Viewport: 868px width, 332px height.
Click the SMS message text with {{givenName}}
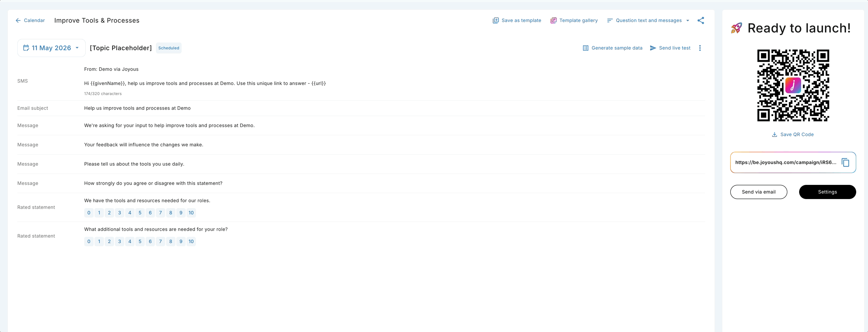tap(205, 83)
